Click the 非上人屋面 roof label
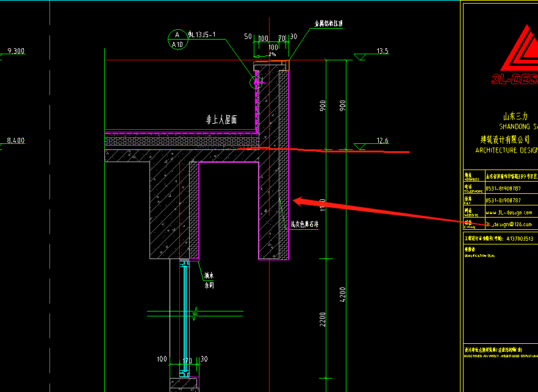 coord(221,119)
